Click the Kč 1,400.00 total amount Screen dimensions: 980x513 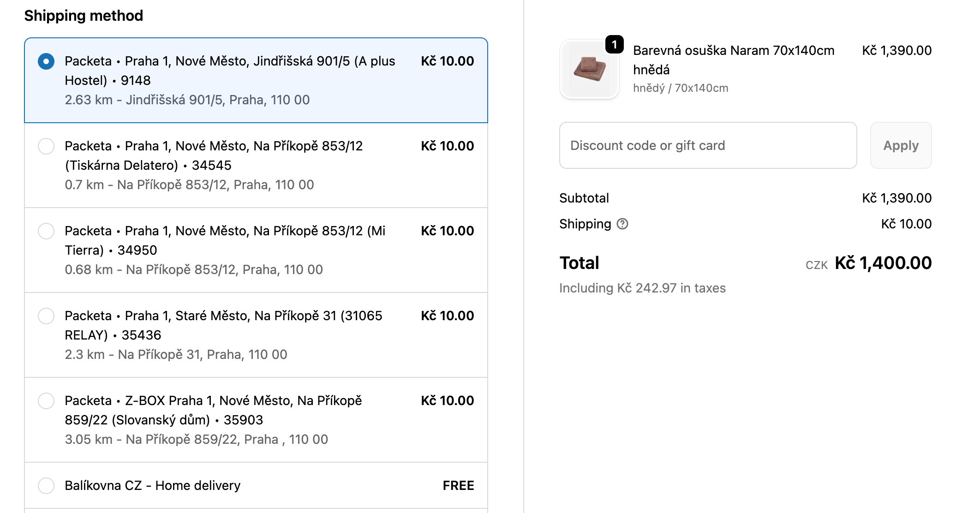[883, 263]
